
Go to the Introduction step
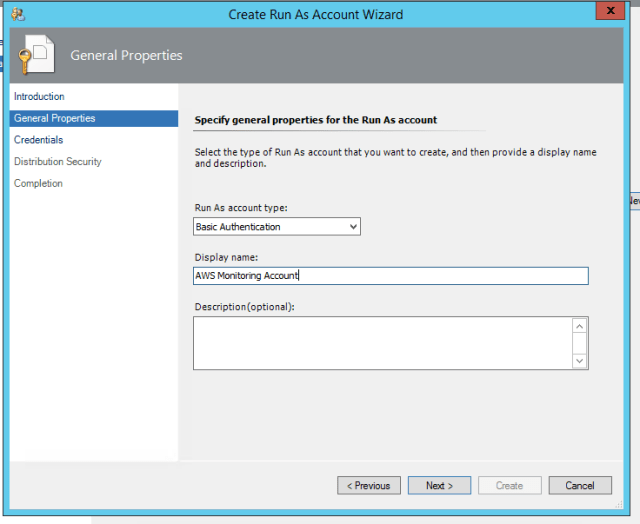pyautogui.click(x=39, y=96)
